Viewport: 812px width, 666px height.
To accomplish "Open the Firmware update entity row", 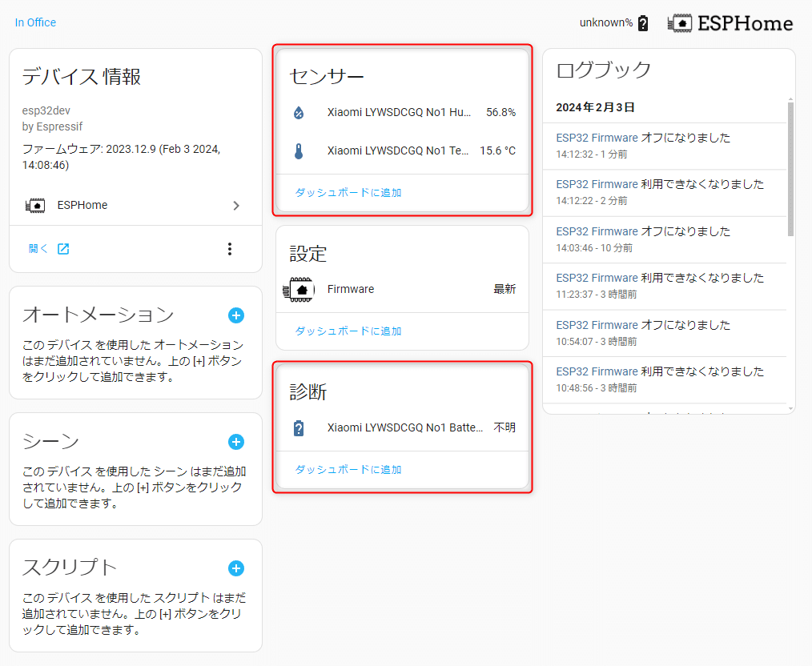I will pos(402,290).
